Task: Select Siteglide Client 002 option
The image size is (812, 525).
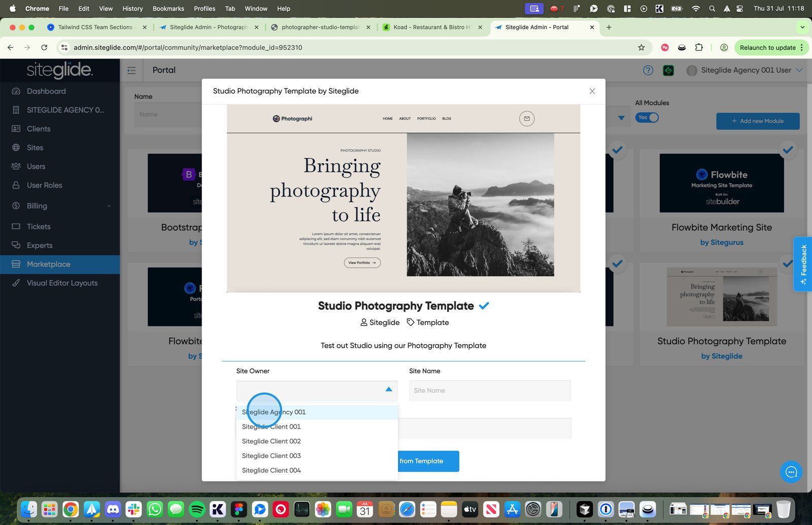Action: point(272,441)
